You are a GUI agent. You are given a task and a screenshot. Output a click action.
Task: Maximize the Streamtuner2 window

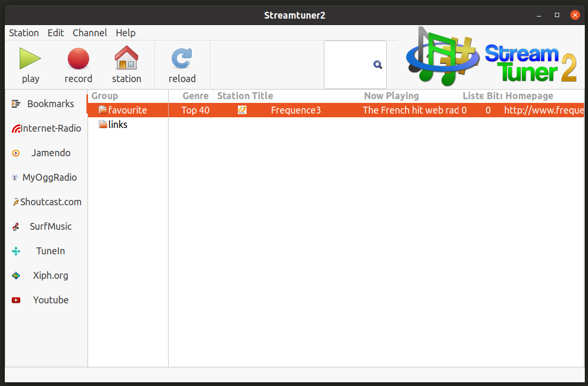click(557, 15)
